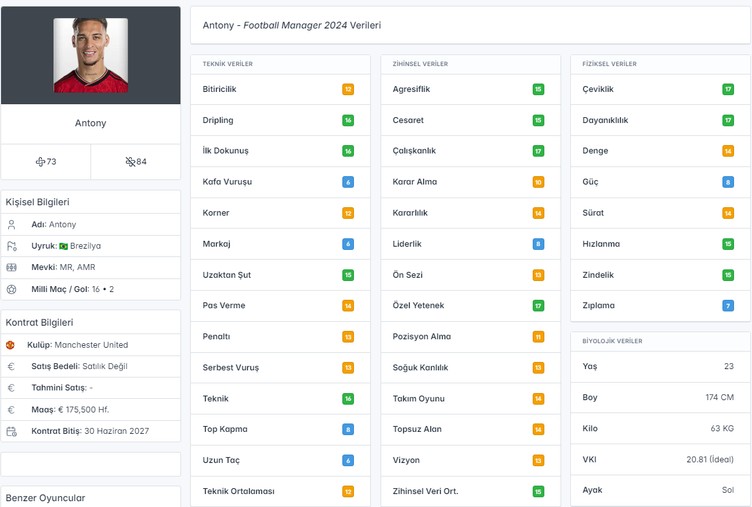Click the Sol preferred foot value
The width and height of the screenshot is (752, 507).
pos(728,490)
